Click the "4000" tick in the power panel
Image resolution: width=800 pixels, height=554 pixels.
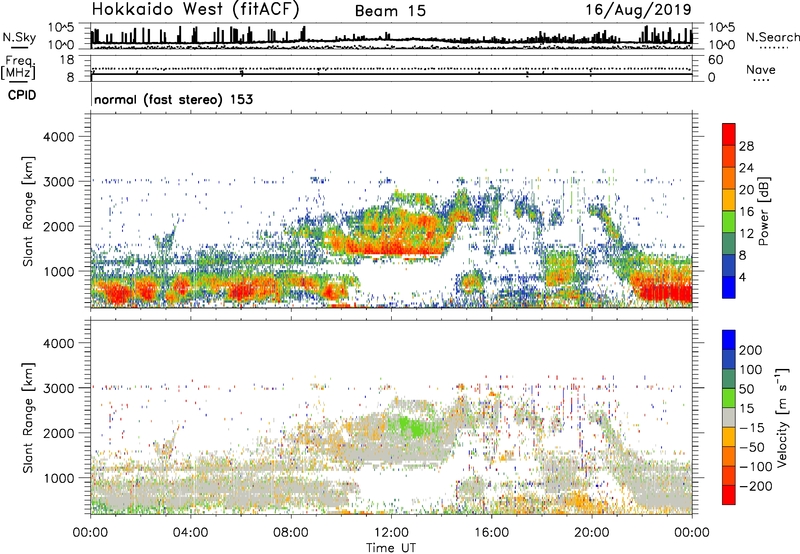click(x=59, y=137)
